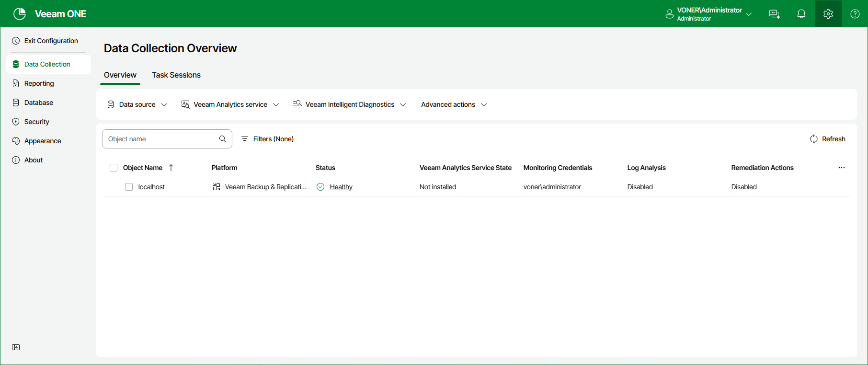Screen dimensions: 868x365
Task: Switch to the Task Sessions tab
Action: click(x=176, y=75)
